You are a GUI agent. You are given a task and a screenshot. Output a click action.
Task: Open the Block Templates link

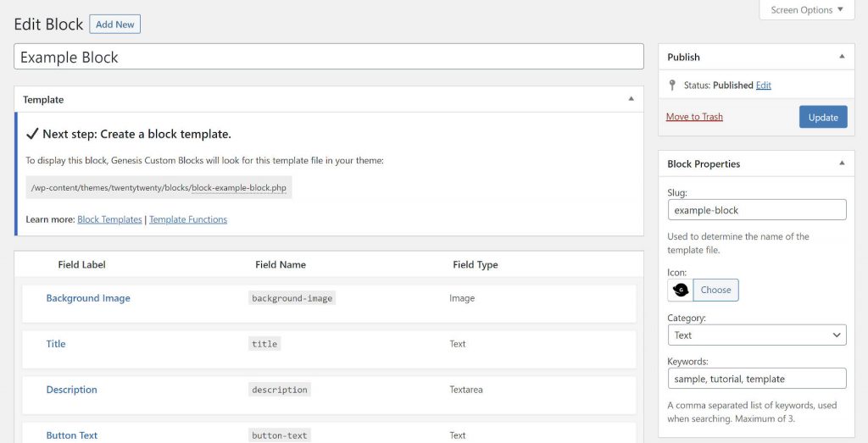pos(109,219)
